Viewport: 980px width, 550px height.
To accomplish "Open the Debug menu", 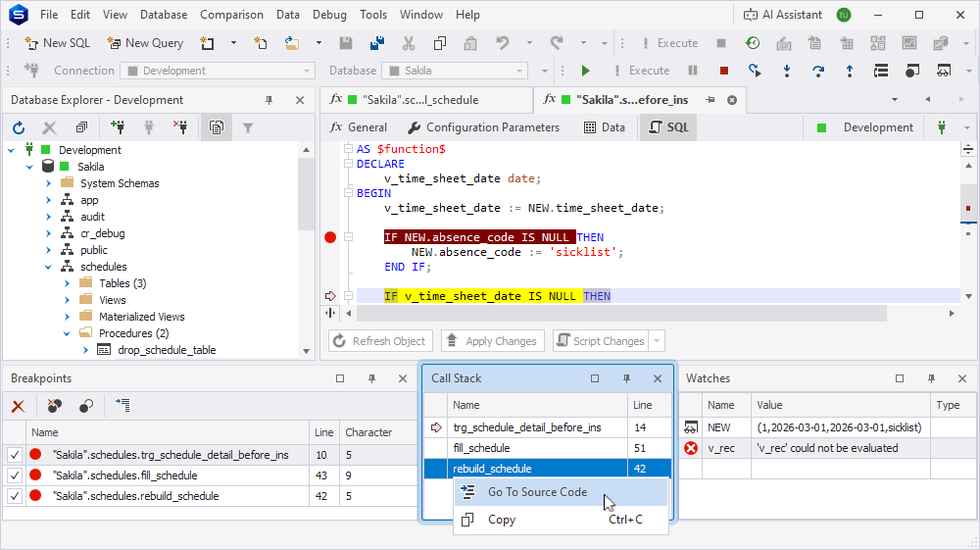I will (x=329, y=15).
